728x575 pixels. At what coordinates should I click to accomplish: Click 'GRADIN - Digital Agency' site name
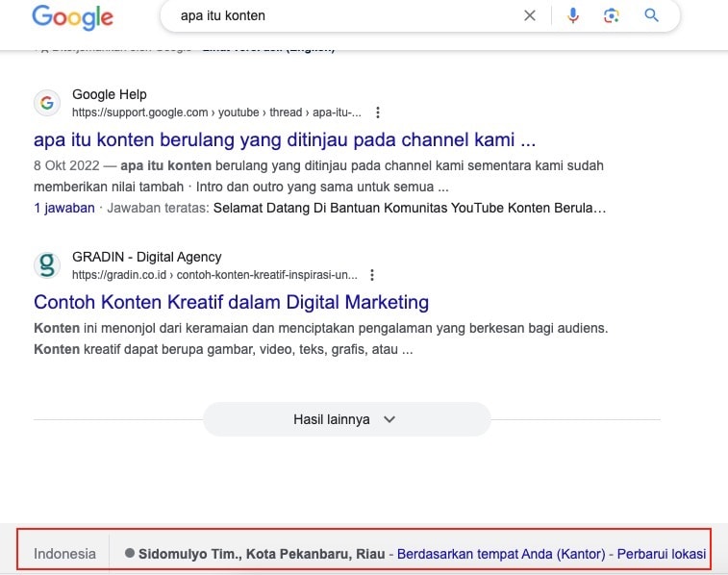(146, 257)
